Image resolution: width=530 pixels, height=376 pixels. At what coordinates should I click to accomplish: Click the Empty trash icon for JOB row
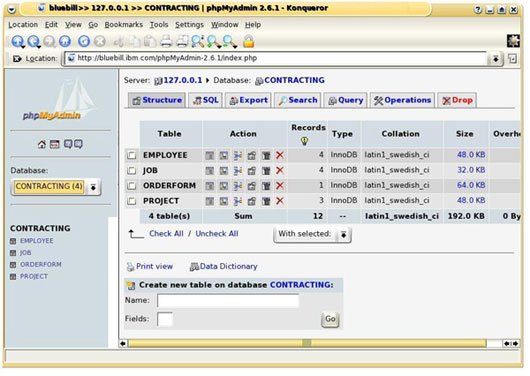[x=266, y=171]
